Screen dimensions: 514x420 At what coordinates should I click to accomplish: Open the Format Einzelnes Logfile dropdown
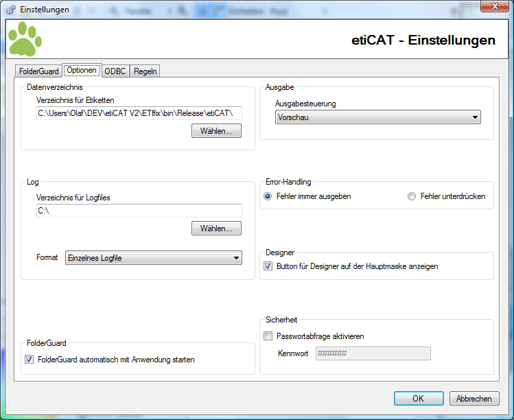154,258
